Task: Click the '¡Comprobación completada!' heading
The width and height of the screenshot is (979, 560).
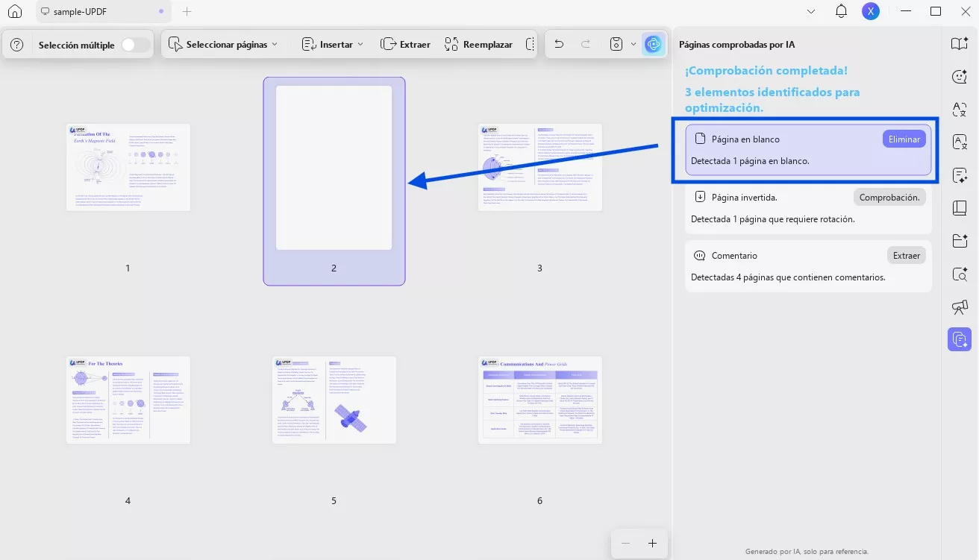Action: point(766,71)
